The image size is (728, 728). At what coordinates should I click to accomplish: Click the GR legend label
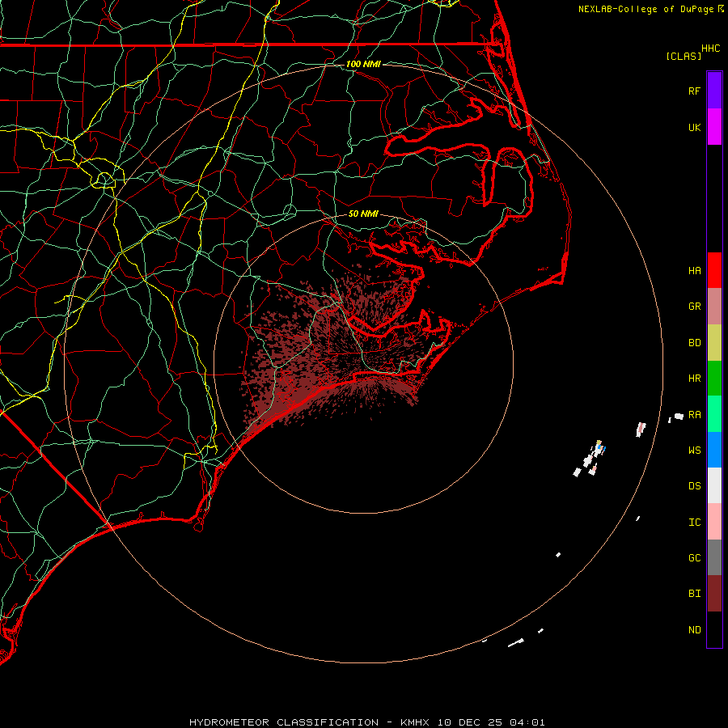(694, 307)
